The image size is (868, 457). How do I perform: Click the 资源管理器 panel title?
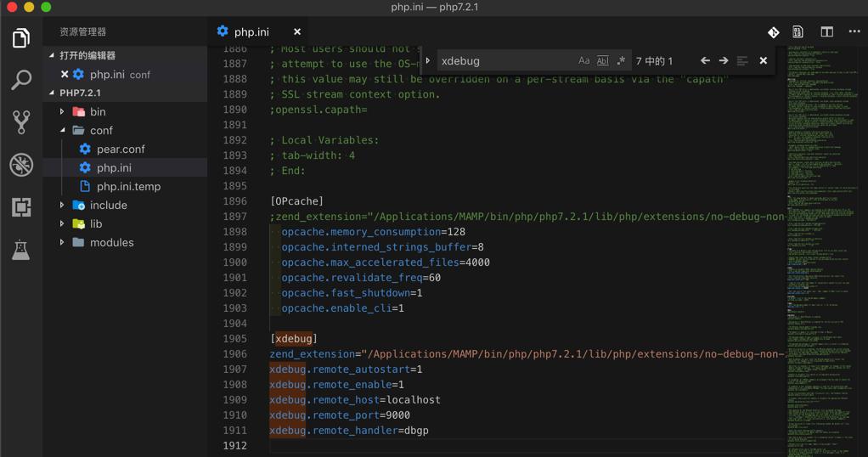(x=83, y=31)
